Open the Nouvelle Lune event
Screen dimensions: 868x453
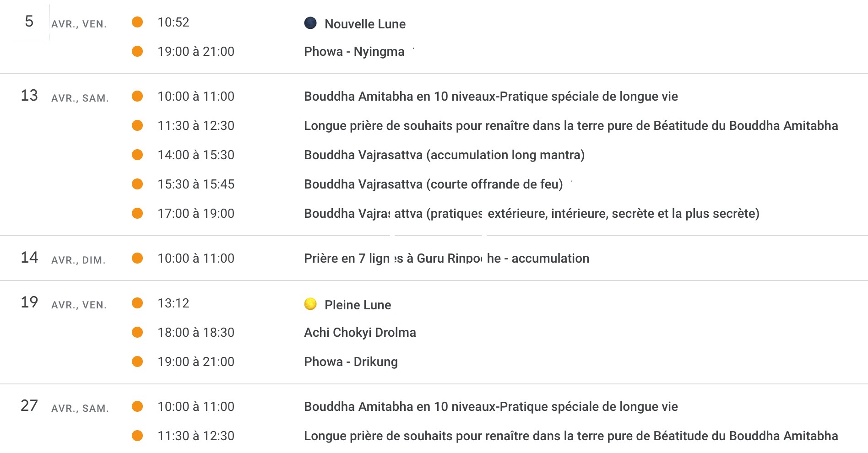point(364,24)
